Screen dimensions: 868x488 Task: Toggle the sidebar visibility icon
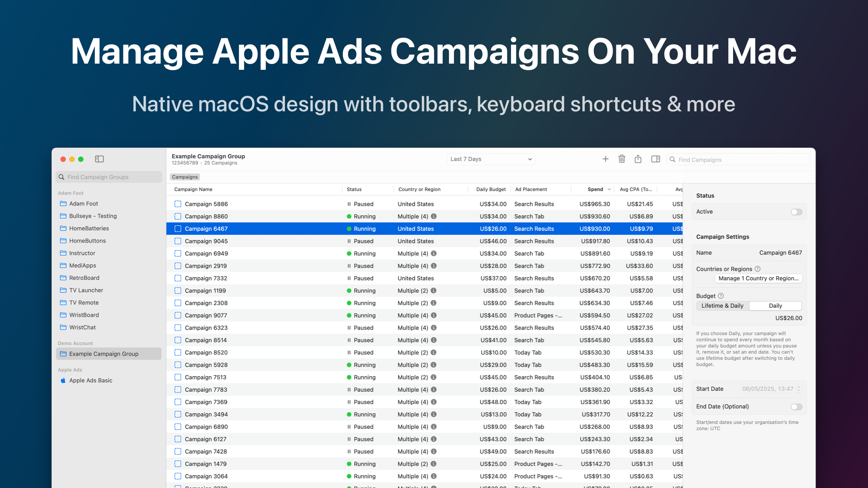point(99,159)
